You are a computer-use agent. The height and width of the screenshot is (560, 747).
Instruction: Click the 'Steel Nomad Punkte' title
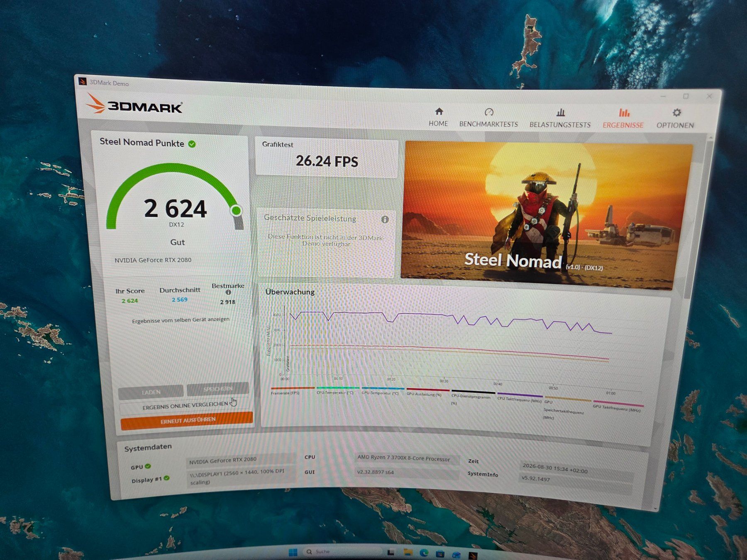point(142,142)
